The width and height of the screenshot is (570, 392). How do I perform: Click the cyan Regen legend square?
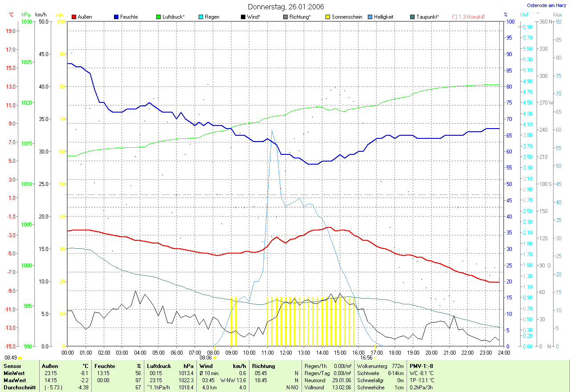coord(201,17)
